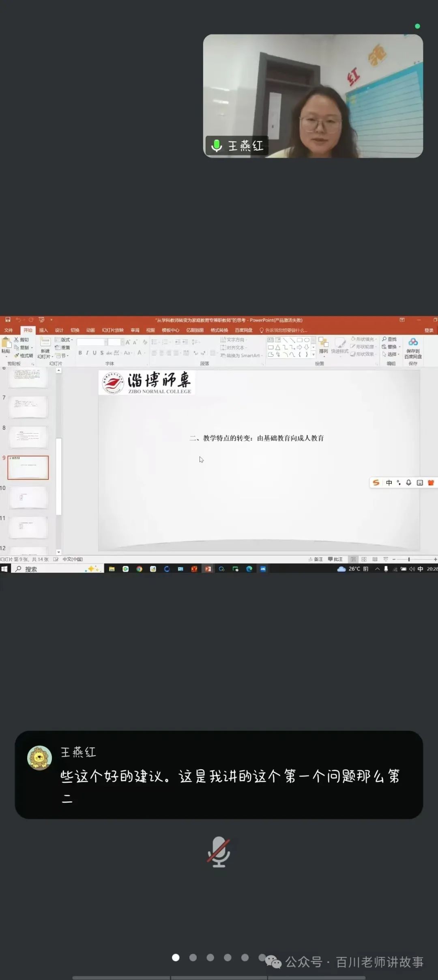Toggle italic text formatting
Screen dimensions: 438x980
[x=87, y=353]
